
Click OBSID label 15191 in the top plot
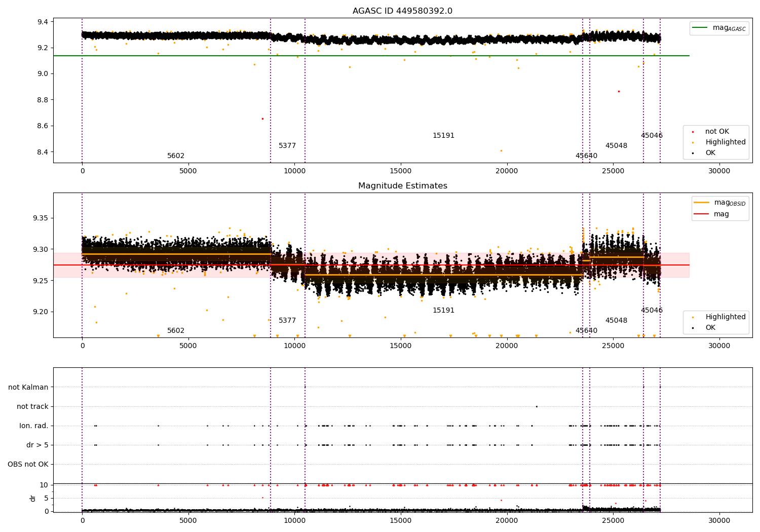pyautogui.click(x=443, y=136)
